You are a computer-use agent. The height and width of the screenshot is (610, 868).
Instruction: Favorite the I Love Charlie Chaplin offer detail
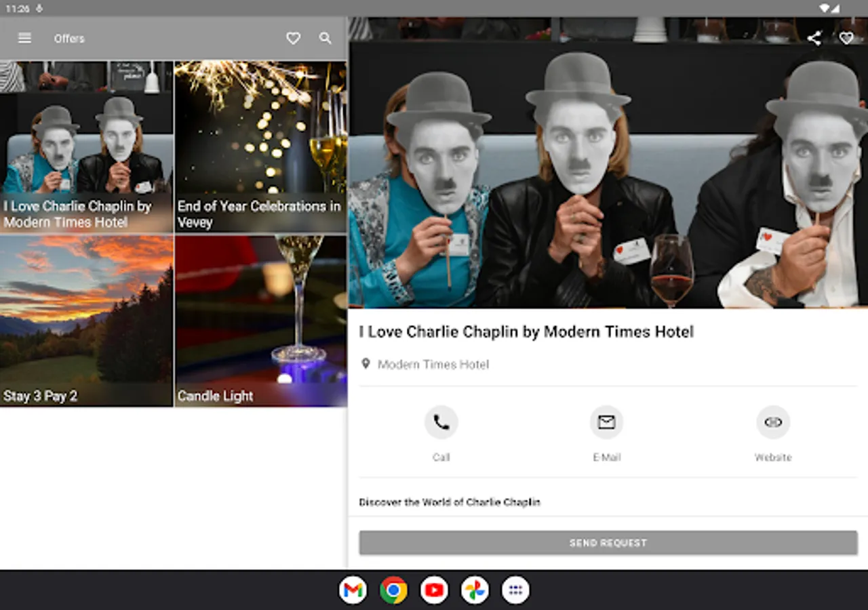pyautogui.click(x=846, y=39)
